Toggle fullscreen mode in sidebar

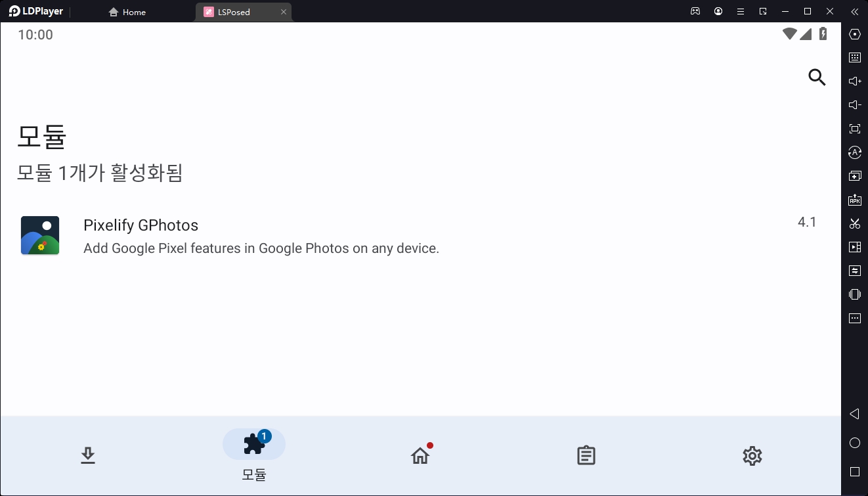click(x=855, y=129)
